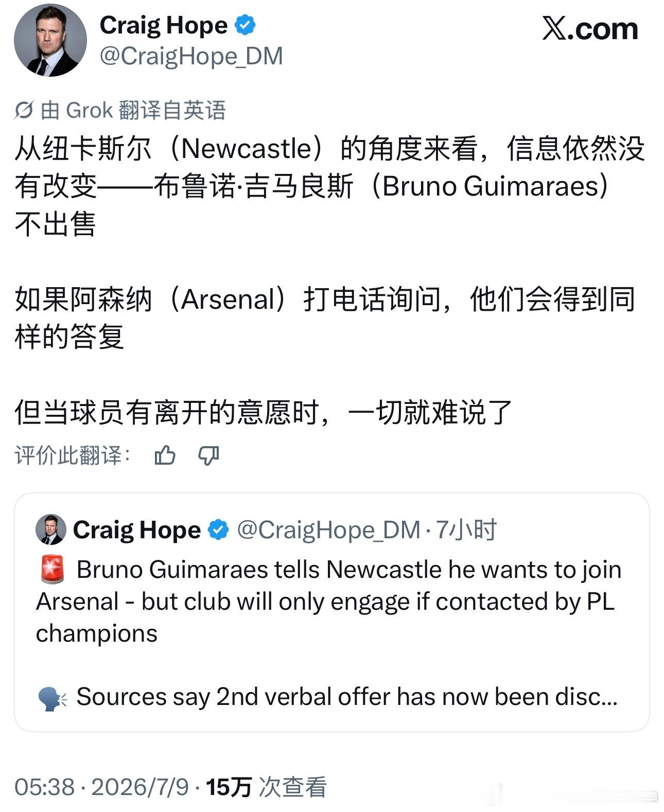
Task: Click the thumbs-up icon to rate translation
Action: pyautogui.click(x=165, y=455)
